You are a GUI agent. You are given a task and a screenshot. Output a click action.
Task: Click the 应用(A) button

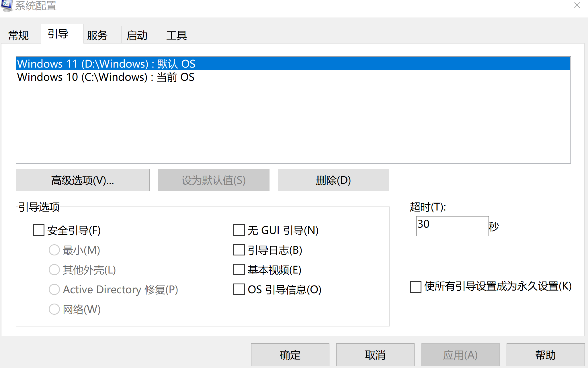coord(460,355)
